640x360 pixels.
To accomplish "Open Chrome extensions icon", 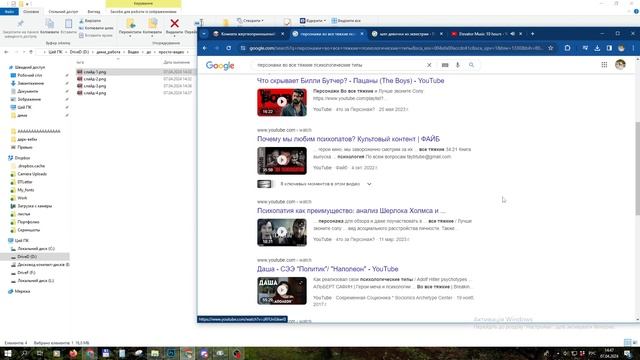I will click(567, 48).
